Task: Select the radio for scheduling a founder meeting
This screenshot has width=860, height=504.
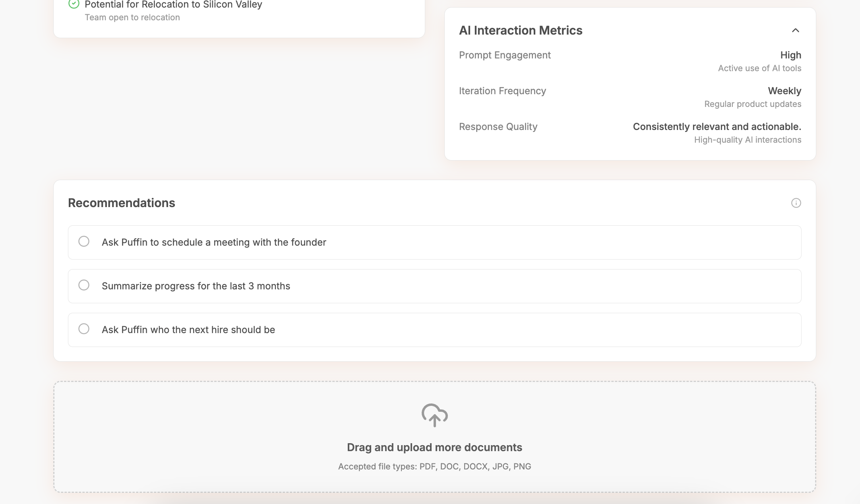Action: 84,242
